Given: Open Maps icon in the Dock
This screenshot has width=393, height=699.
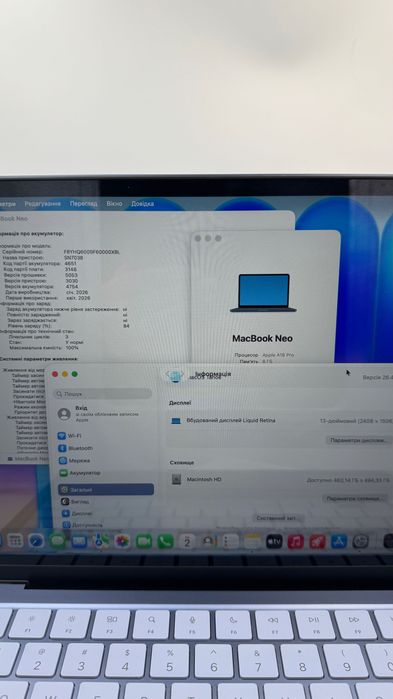Looking at the screenshot, I should coord(101,541).
